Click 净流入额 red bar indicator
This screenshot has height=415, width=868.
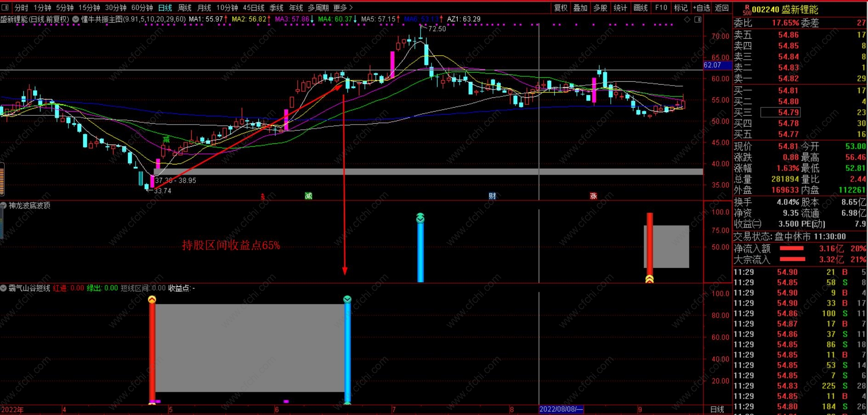click(792, 249)
